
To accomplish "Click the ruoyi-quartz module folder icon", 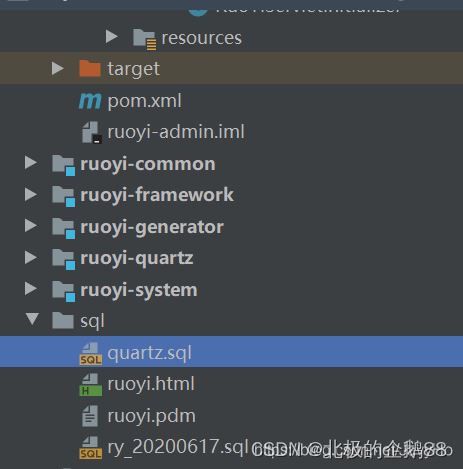I will [x=64, y=259].
